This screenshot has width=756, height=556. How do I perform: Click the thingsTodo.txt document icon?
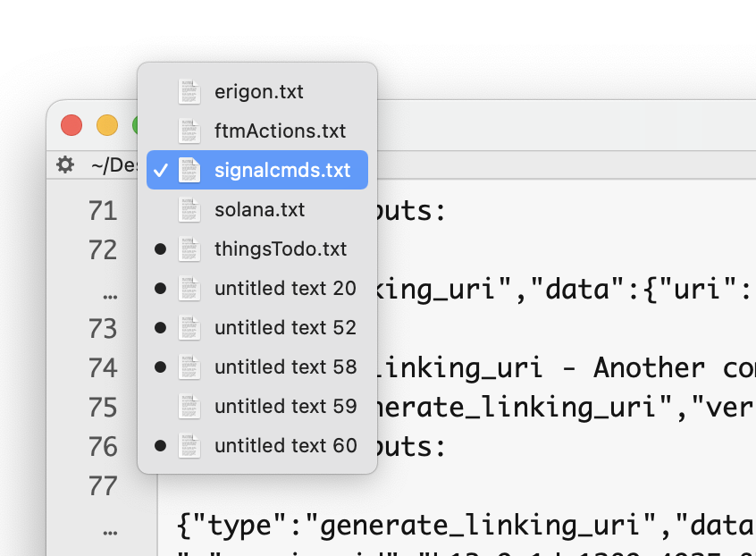[189, 249]
